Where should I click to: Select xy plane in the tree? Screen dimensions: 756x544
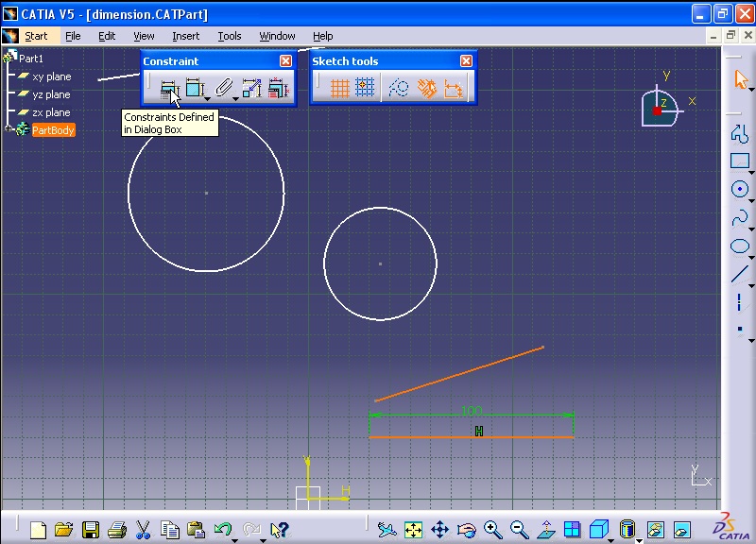[x=52, y=76]
